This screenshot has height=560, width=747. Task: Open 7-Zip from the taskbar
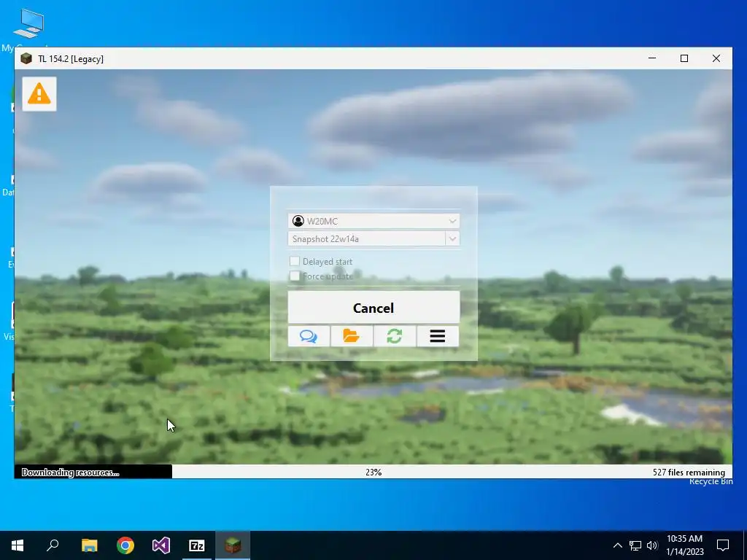coord(197,545)
